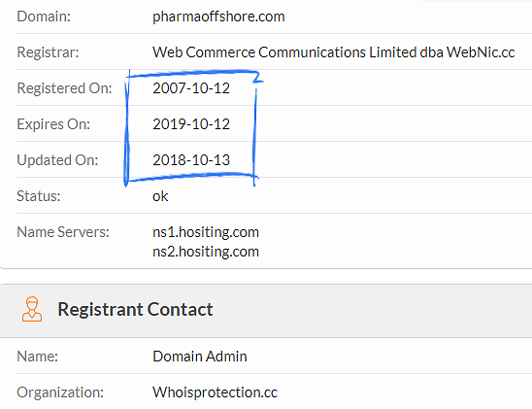Click the status value ok
This screenshot has height=409, width=532.
160,196
